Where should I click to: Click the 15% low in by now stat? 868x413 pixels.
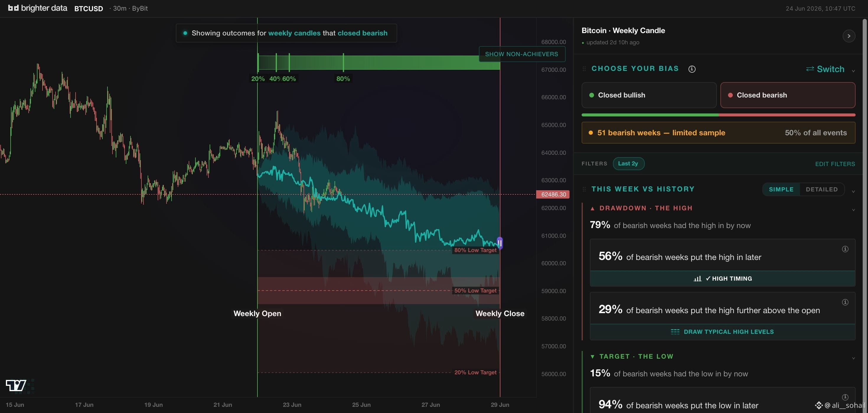[669, 373]
